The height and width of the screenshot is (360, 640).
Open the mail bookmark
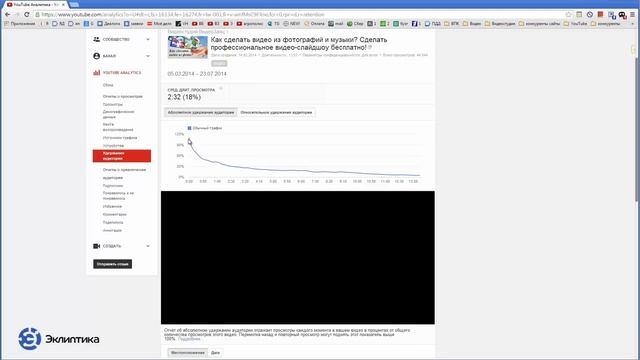[336, 24]
